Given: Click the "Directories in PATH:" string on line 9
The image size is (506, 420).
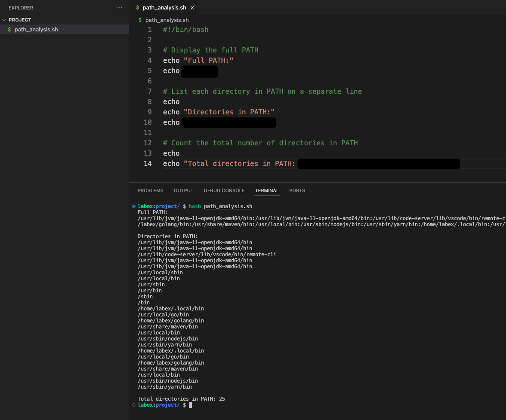Looking at the screenshot, I should [229, 112].
